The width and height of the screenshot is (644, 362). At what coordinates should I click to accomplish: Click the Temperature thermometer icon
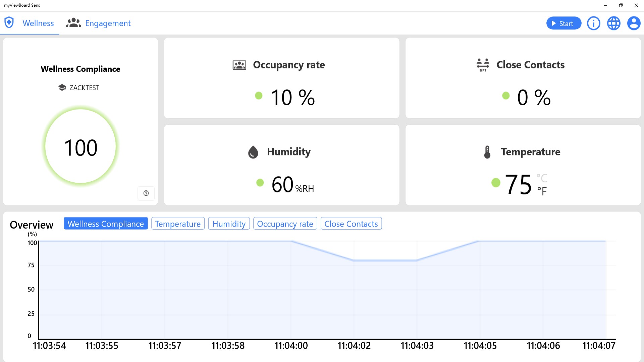487,152
